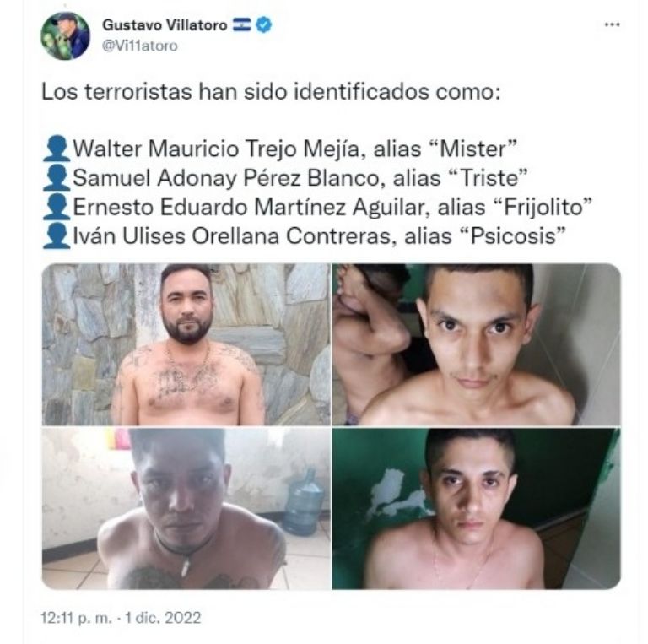Click the alias "Frijolito" line of text
Screen dimensions: 648x644
click(332, 207)
